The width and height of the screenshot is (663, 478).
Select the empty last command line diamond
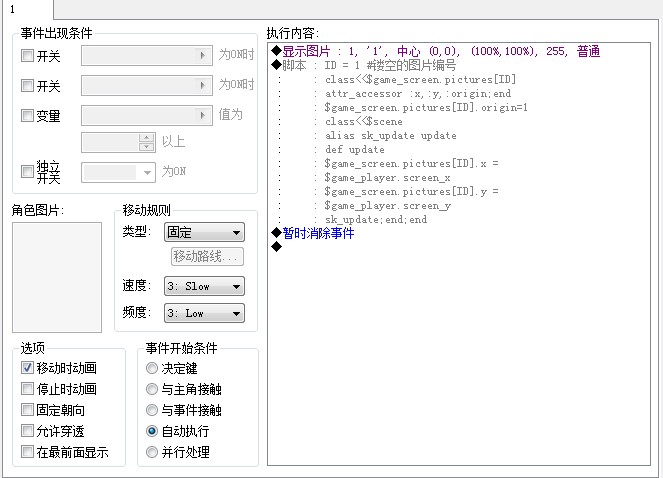click(x=277, y=247)
